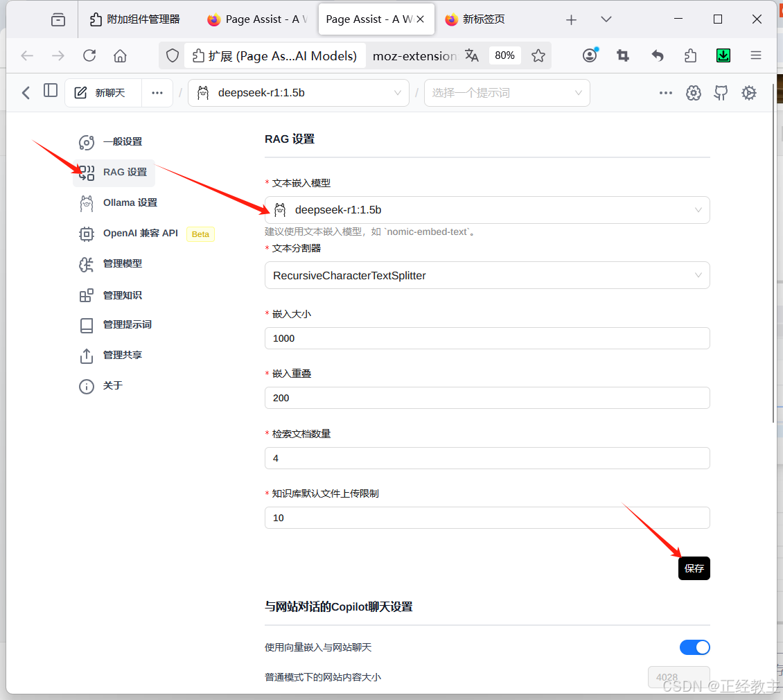Open the 选择一个提示词 prompt dropdown
The width and height of the screenshot is (783, 700).
(507, 93)
